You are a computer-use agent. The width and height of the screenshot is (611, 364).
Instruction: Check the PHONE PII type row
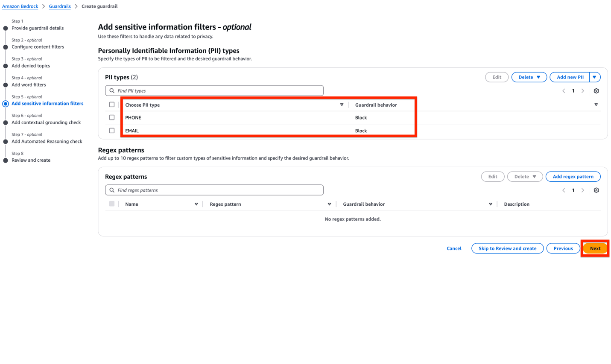[111, 117]
